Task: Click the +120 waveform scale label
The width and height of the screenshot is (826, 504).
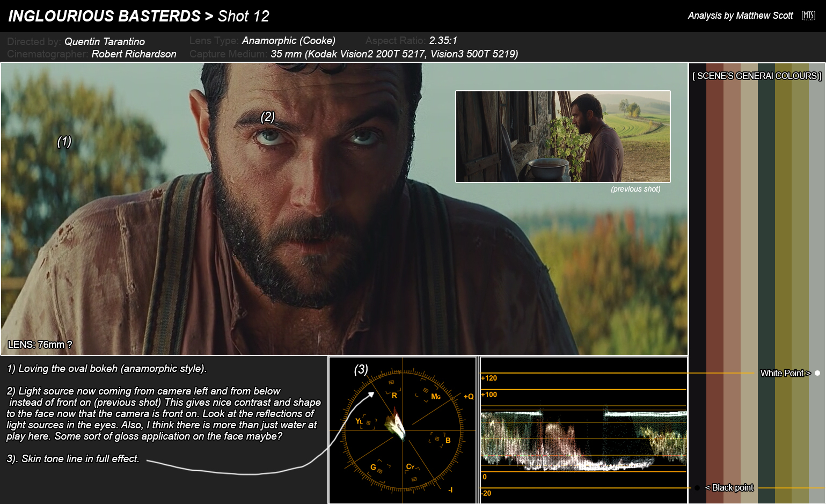Action: coord(489,378)
